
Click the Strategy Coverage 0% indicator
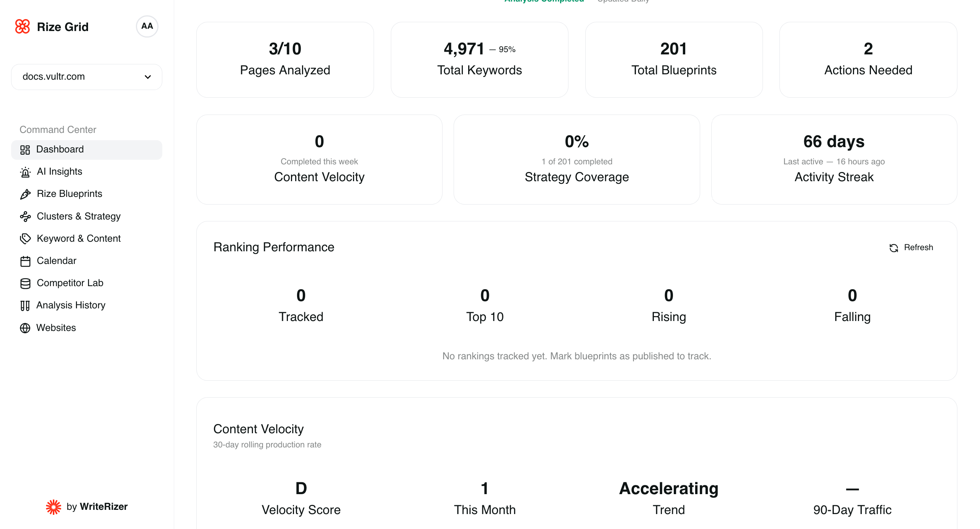click(577, 141)
